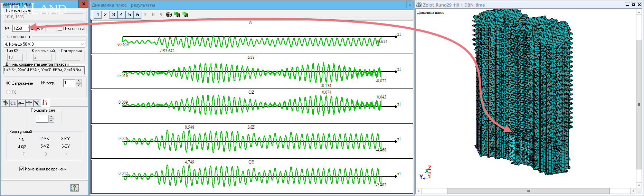The height and width of the screenshot is (196, 644).
Task: Toggle the Отмеченный checkbox
Action: point(60,29)
